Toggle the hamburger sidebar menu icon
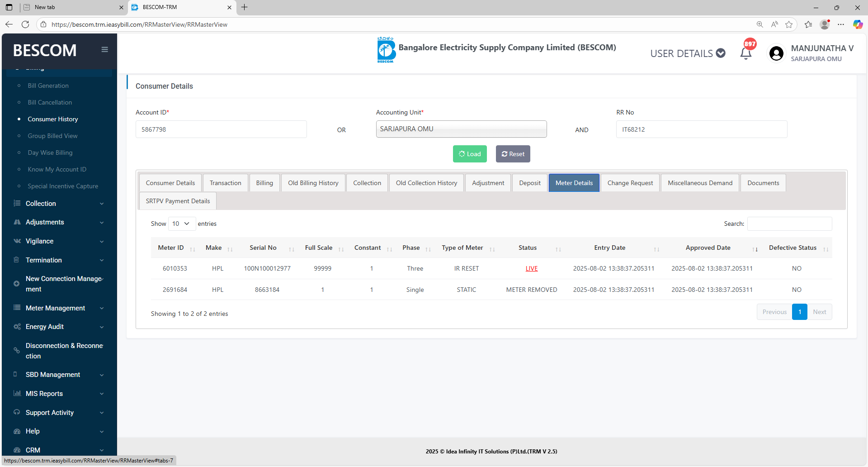Viewport: 868px width, 467px height. pos(104,50)
